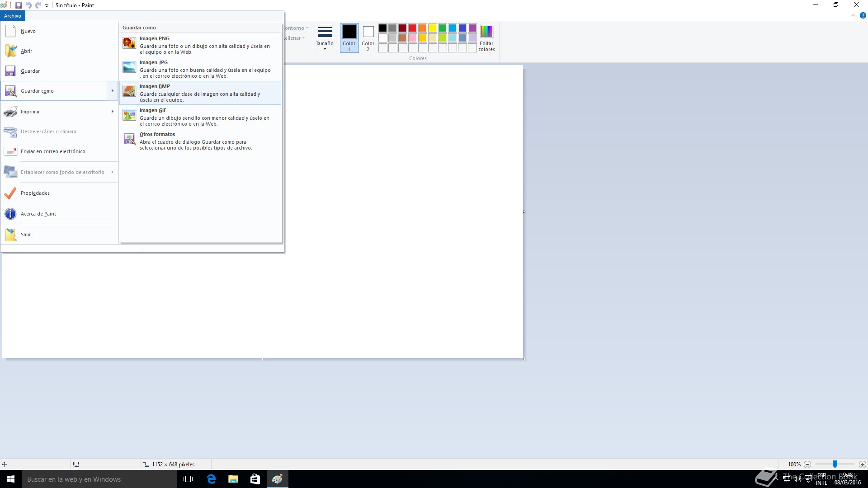868x488 pixels.
Task: Click the Enviar en correo electrónico envelope icon
Action: click(10, 151)
